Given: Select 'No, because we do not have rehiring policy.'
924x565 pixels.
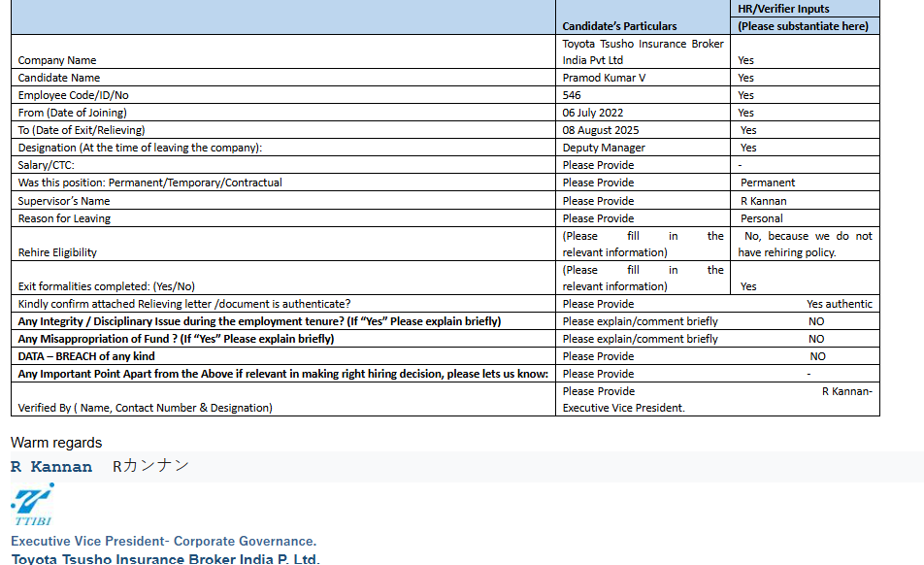Looking at the screenshot, I should 805,244.
